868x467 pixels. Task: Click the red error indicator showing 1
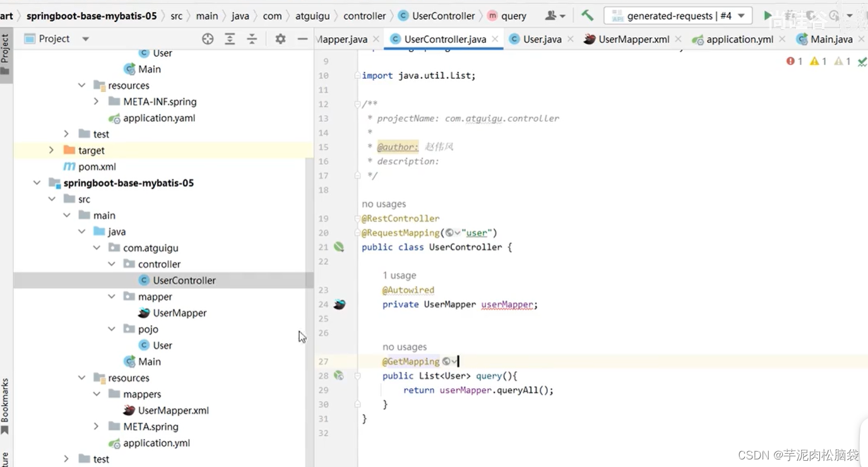[794, 61]
